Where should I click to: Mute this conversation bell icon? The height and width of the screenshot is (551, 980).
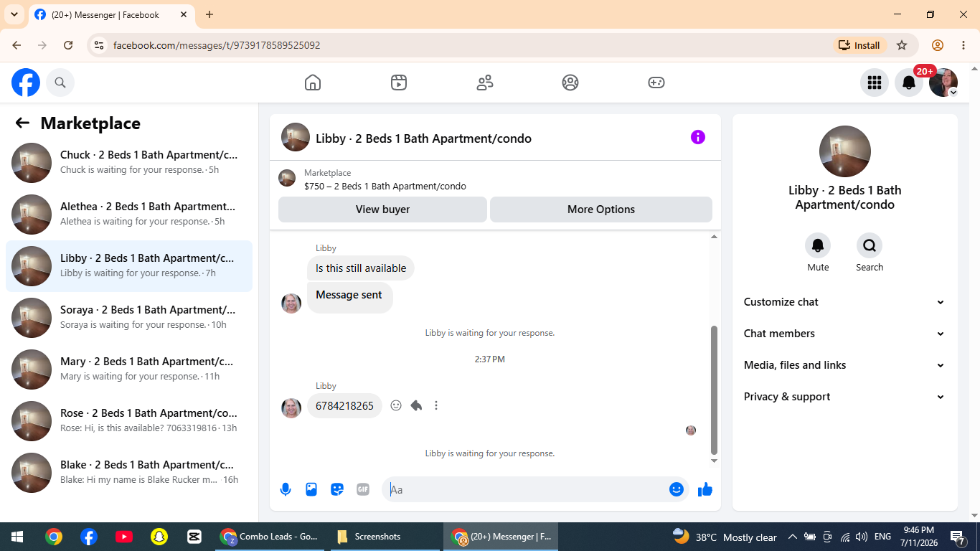(818, 245)
